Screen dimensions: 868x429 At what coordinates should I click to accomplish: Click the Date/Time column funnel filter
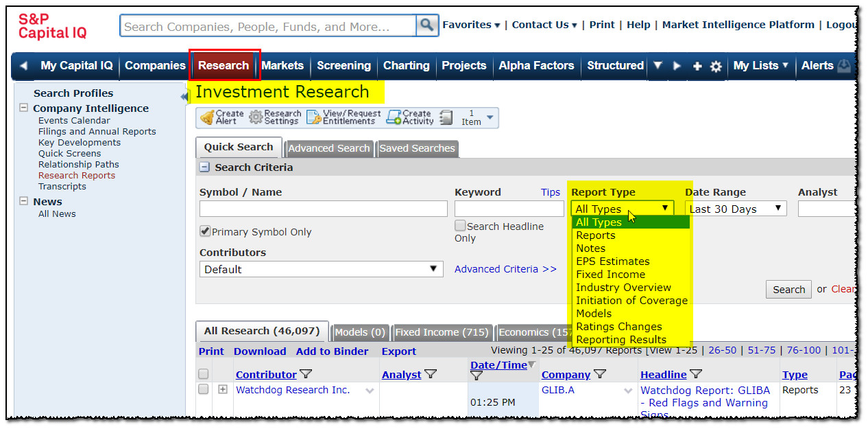[477, 375]
